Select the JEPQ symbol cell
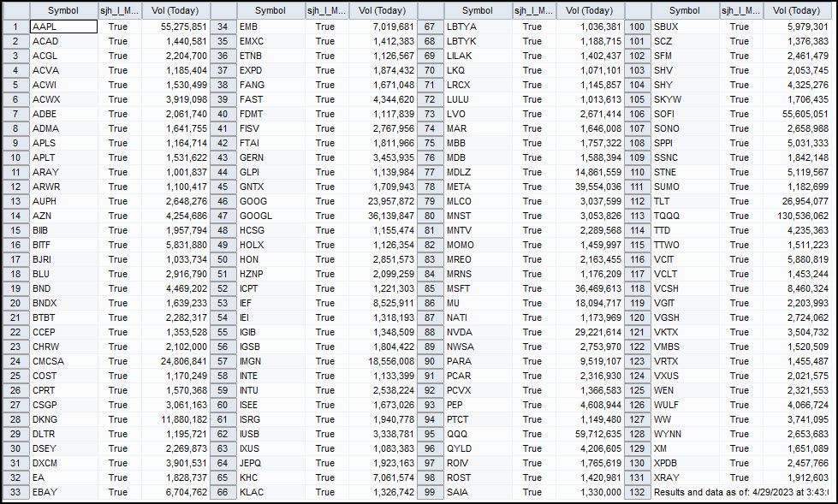The width and height of the screenshot is (838, 504). [x=271, y=463]
